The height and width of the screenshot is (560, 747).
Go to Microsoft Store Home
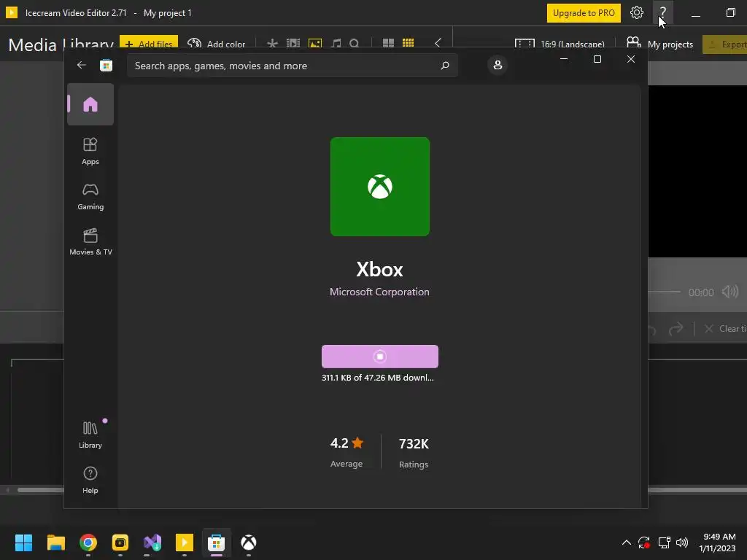coord(90,104)
